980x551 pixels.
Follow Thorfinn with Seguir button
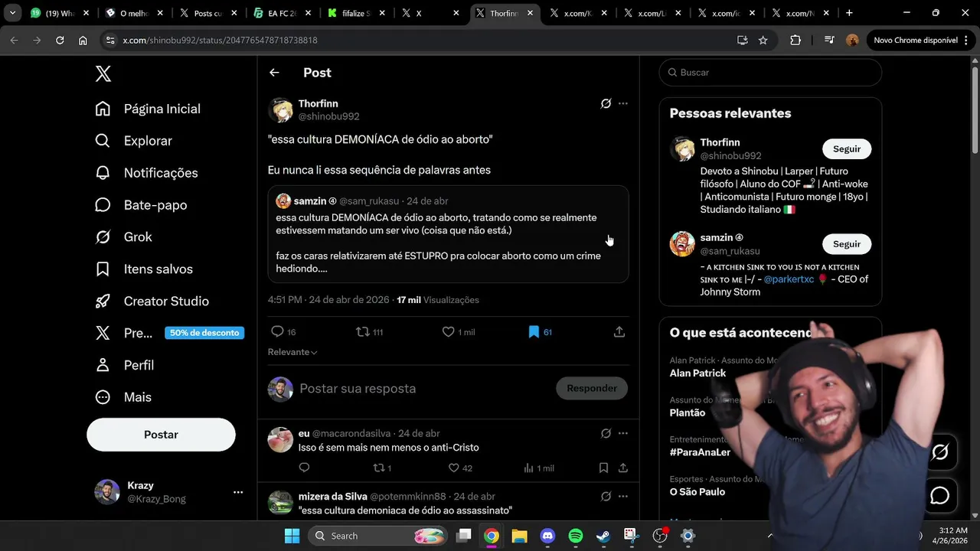[847, 149]
